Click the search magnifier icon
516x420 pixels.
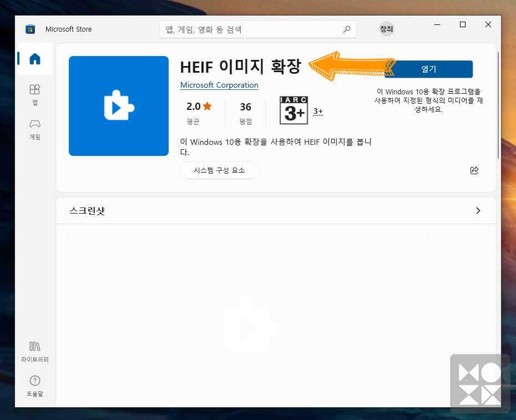click(x=347, y=29)
